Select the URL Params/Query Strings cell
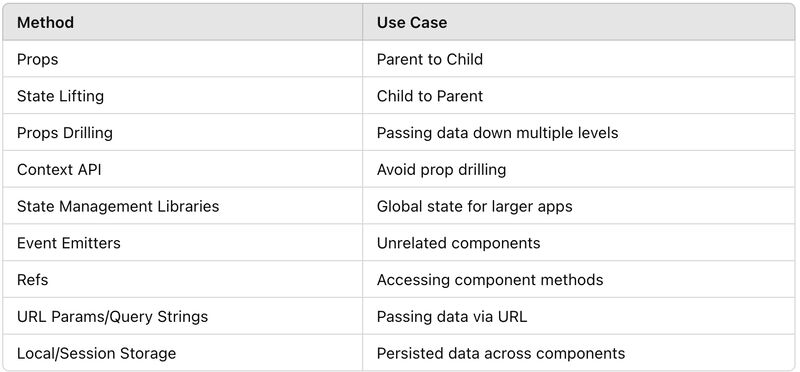800x372 pixels. tap(183, 316)
